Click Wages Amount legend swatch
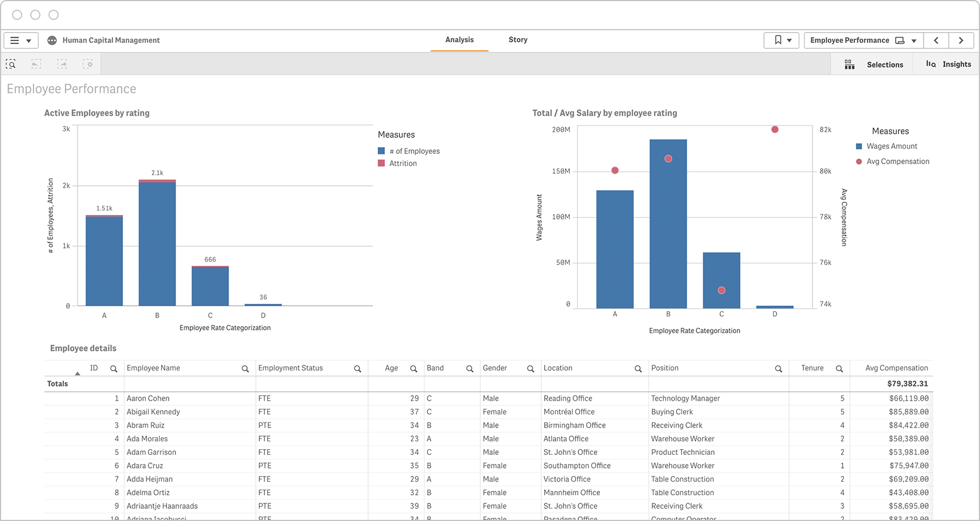The image size is (980, 521). [x=859, y=146]
